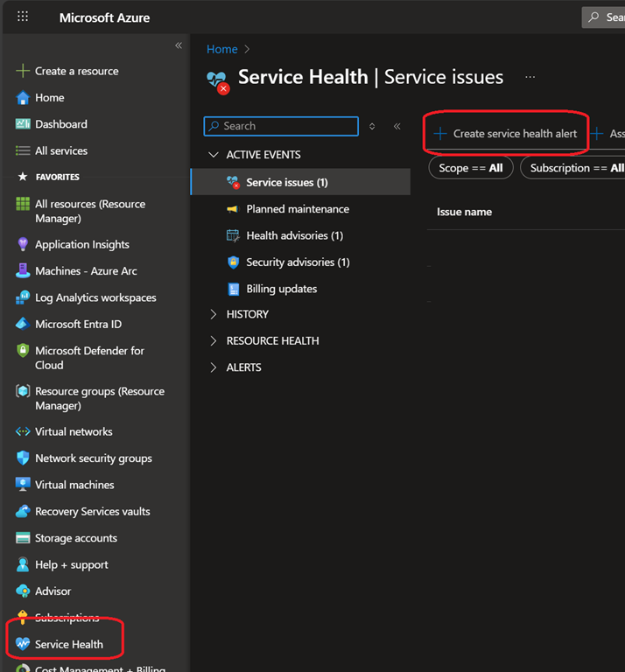The width and height of the screenshot is (625, 672).
Task: Click Create service health alert button
Action: (x=506, y=134)
